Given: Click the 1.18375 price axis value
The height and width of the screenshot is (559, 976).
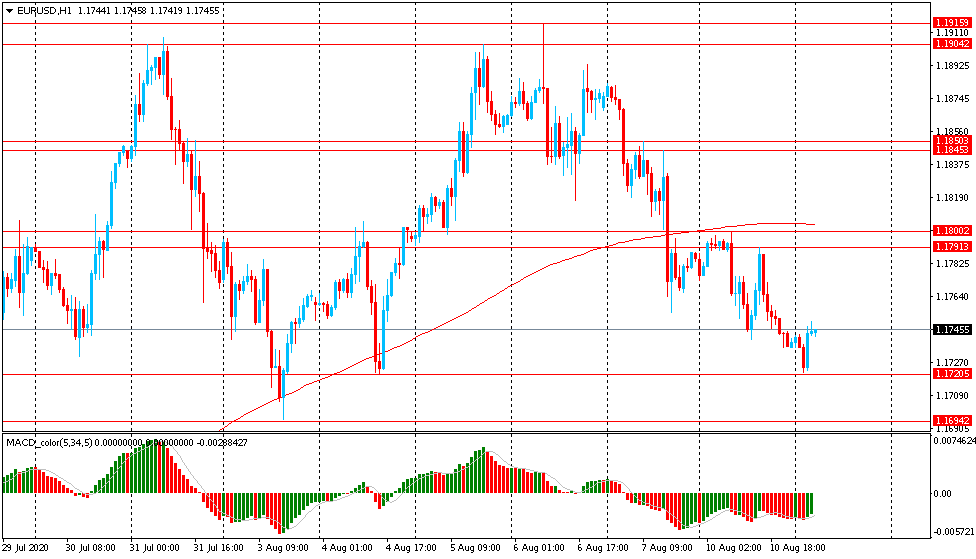Looking at the screenshot, I should tap(952, 164).
